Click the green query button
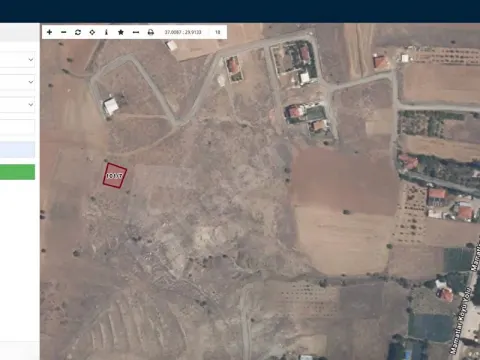Screen dimensions: 480x360 pos(17,172)
